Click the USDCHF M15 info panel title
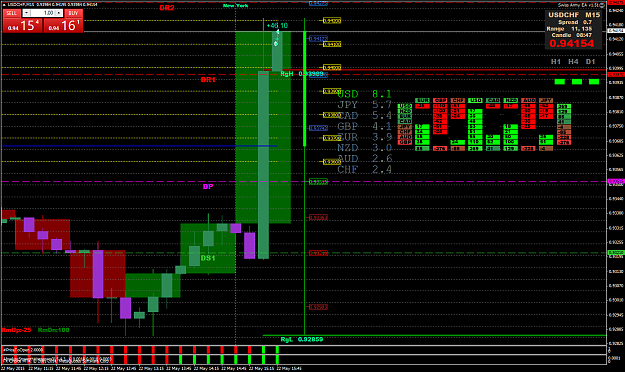The height and width of the screenshot is (372, 625). tap(574, 15)
